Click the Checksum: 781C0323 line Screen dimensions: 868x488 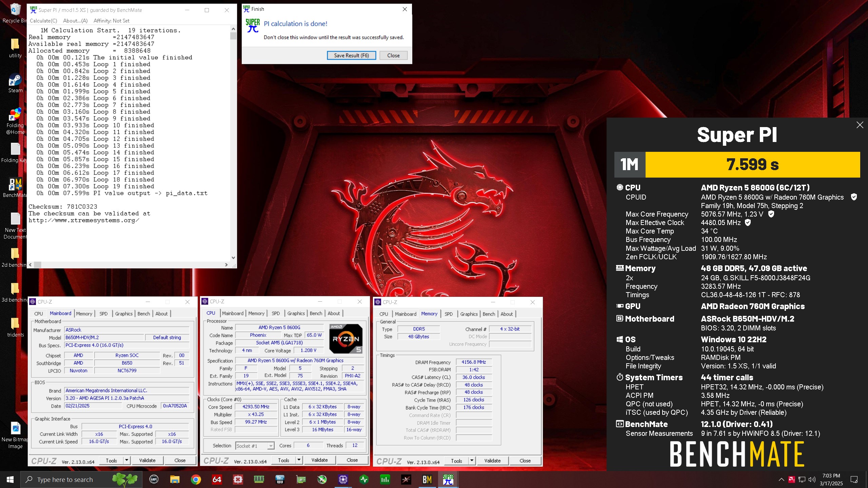(63, 207)
